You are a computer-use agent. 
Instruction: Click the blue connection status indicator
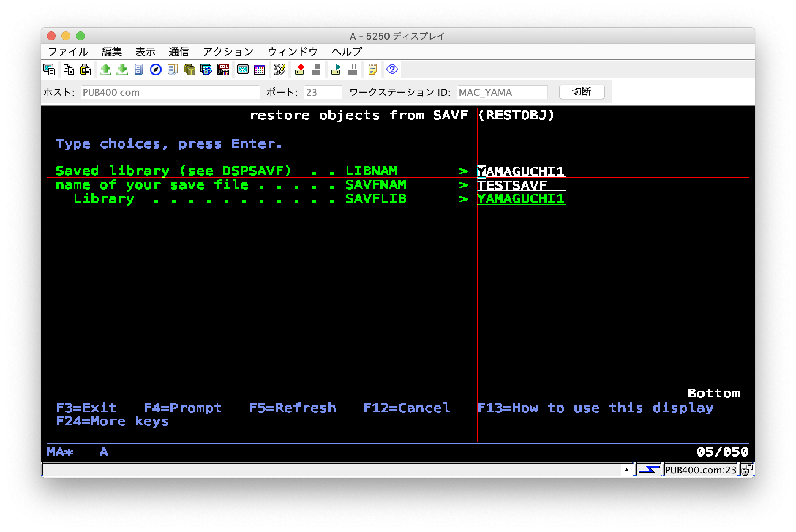click(x=649, y=469)
